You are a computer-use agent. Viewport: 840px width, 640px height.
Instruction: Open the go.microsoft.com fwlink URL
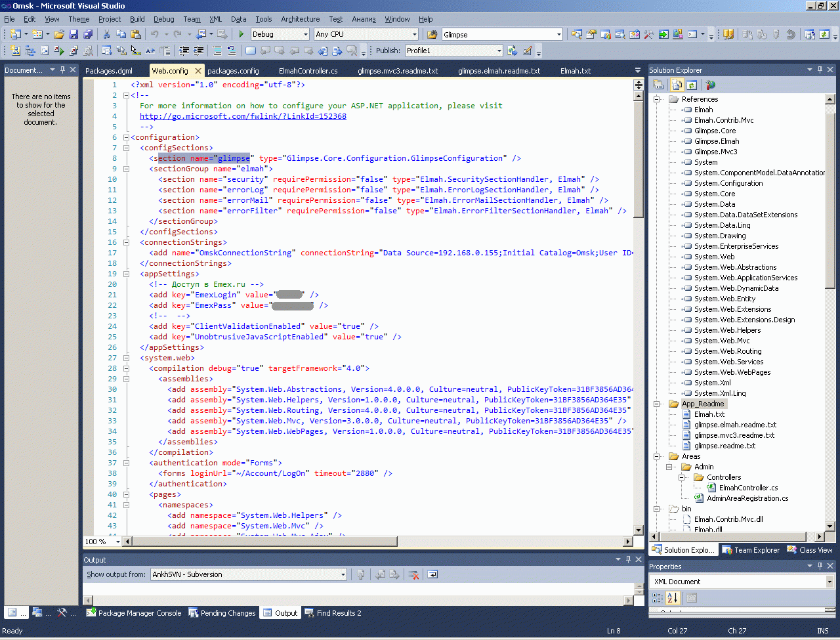[x=243, y=116]
